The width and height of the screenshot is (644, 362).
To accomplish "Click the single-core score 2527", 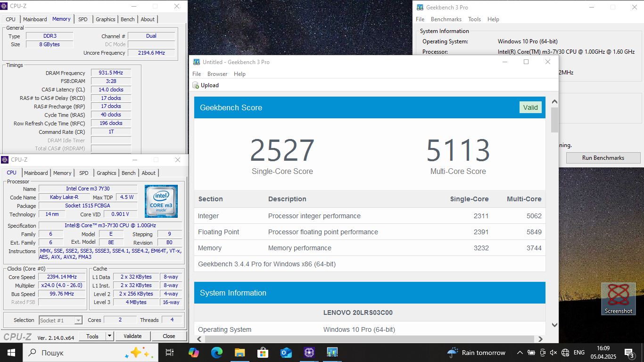I will (282, 150).
